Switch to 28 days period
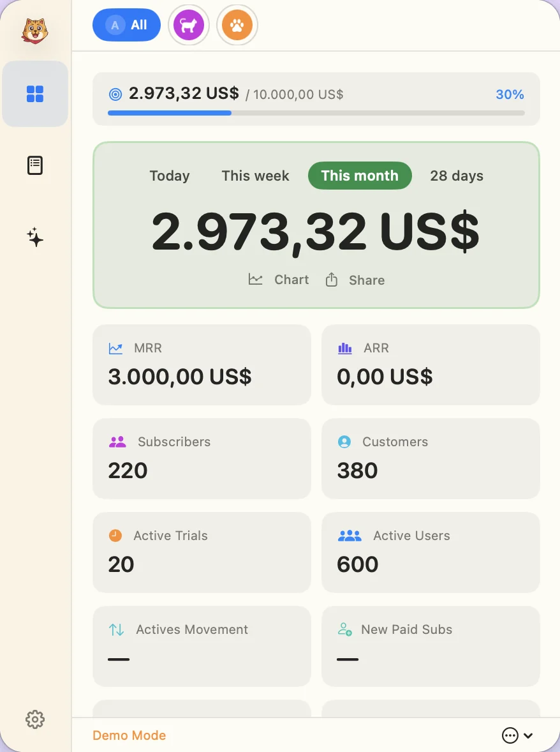560x752 pixels. click(457, 176)
